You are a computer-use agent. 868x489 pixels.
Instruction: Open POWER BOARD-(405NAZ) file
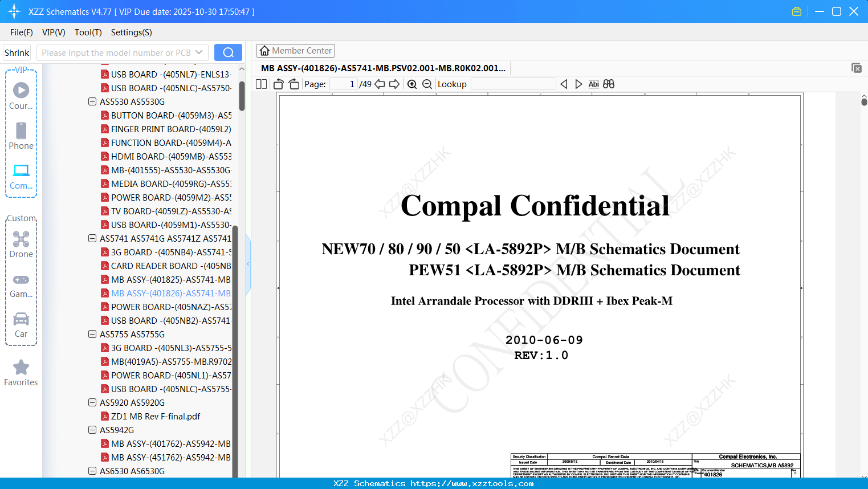pyautogui.click(x=166, y=307)
